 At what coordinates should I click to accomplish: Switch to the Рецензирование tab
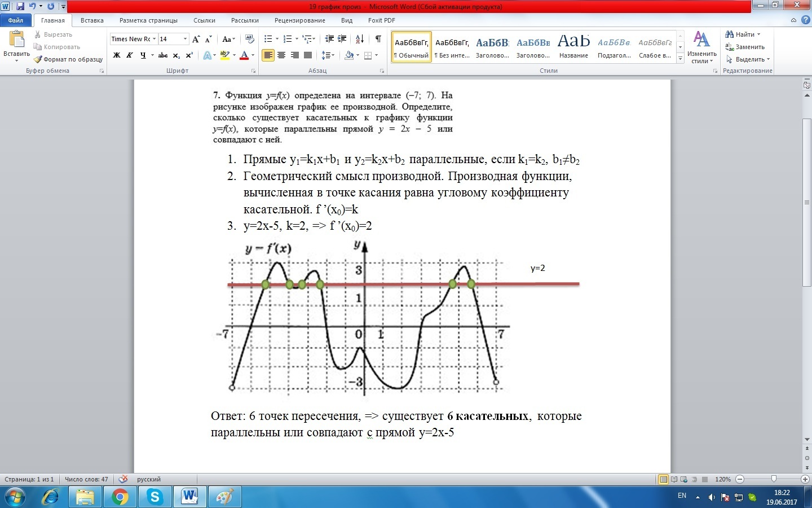(300, 20)
